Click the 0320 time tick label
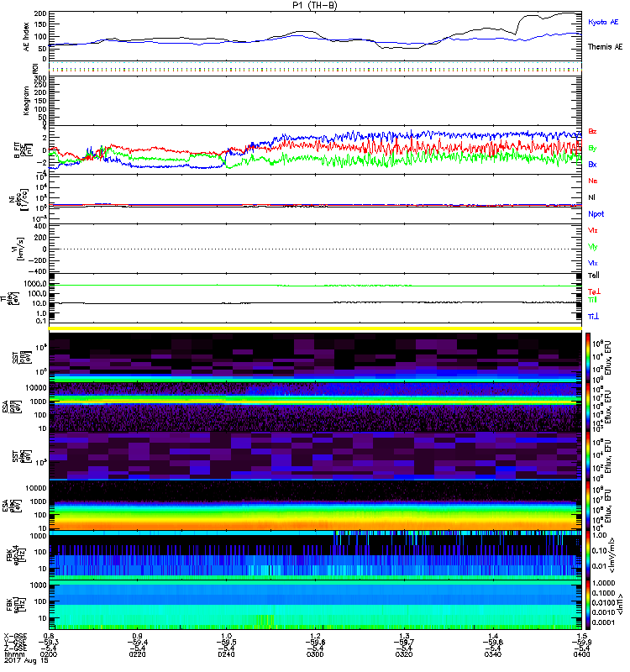The width and height of the screenshot is (630, 672). tap(404, 654)
